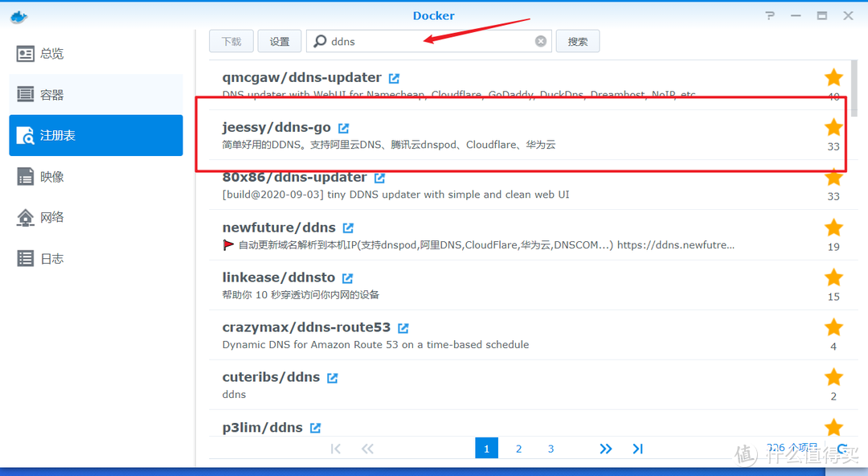868x476 pixels.
Task: Select the qmcgaw/ddns-updater image title
Action: (x=301, y=77)
